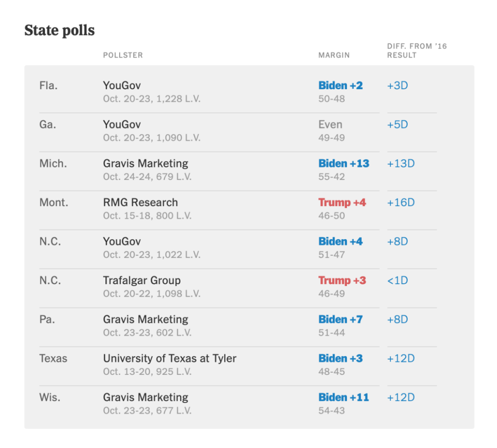Click the DIFF. FROM '16 RESULT header
This screenshot has width=497, height=448.
point(417,51)
